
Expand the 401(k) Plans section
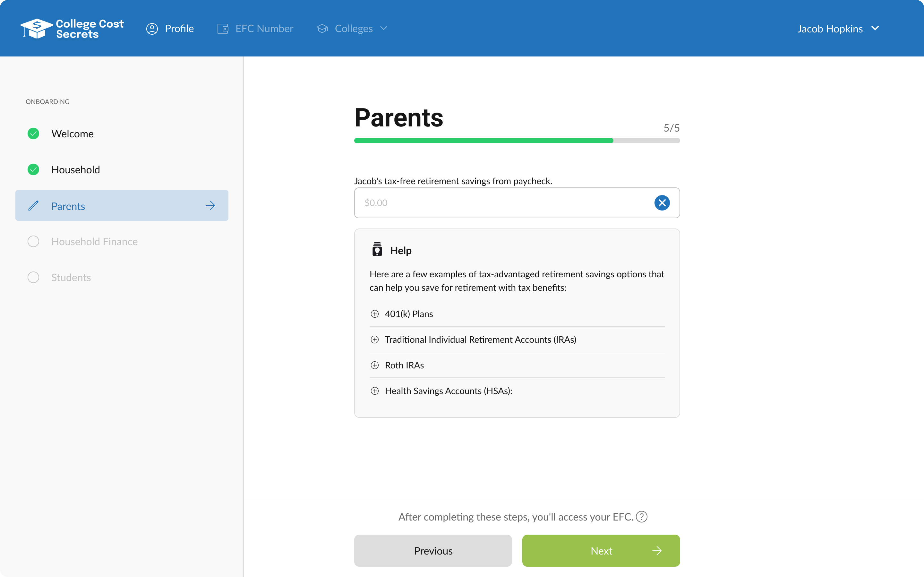375,314
